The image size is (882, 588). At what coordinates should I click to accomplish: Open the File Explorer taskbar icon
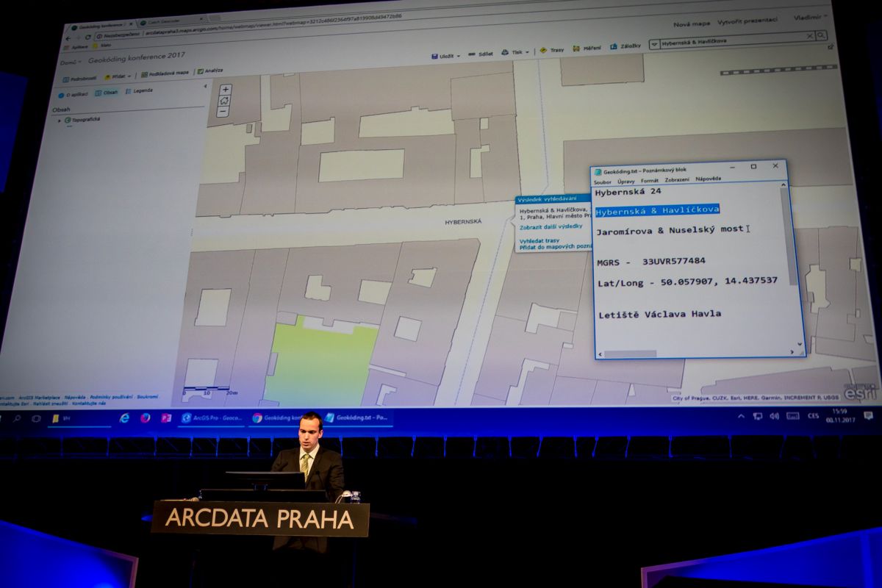[x=55, y=419]
